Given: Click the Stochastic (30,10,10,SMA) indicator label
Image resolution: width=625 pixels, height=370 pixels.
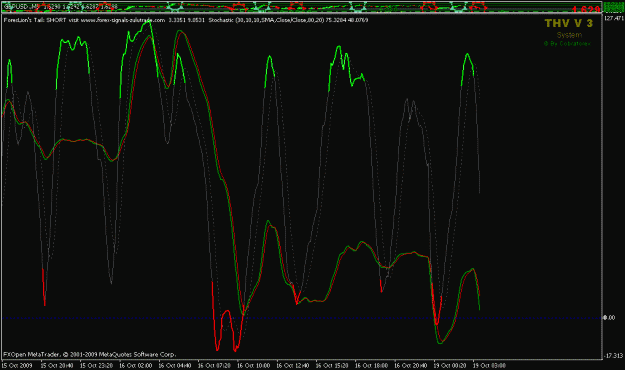Looking at the screenshot, I should click(289, 20).
